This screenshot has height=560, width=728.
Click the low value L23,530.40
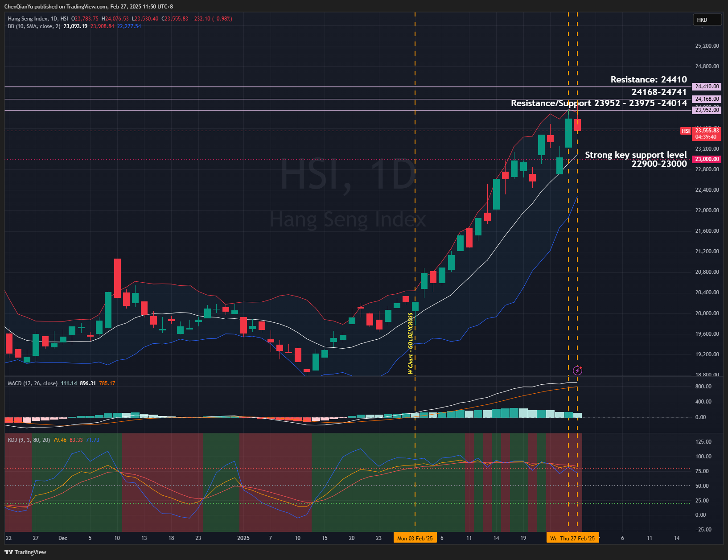pyautogui.click(x=145, y=19)
